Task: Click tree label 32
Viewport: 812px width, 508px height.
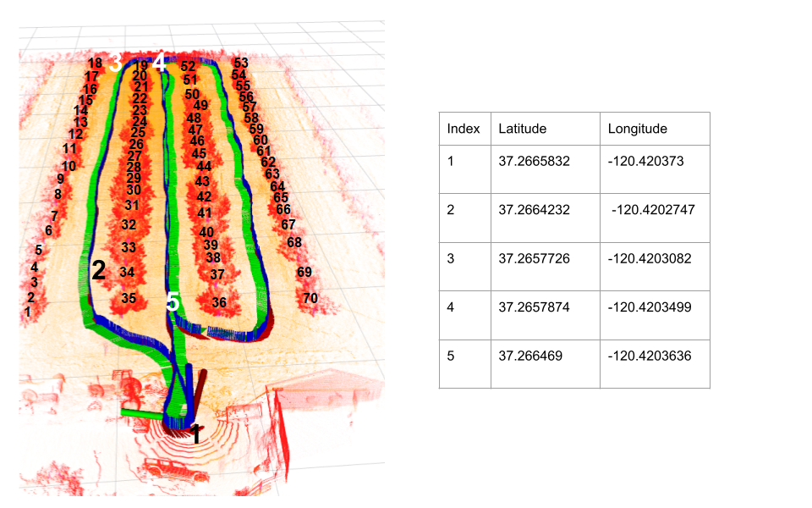Action: click(129, 224)
